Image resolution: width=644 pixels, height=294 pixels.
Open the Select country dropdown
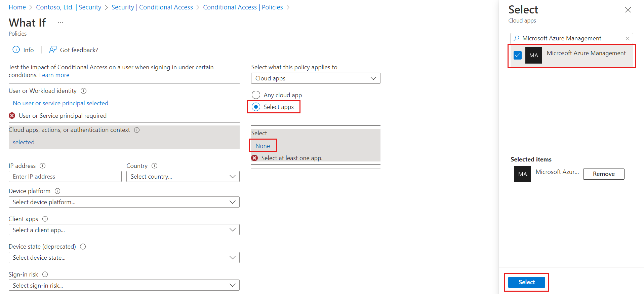(x=183, y=177)
